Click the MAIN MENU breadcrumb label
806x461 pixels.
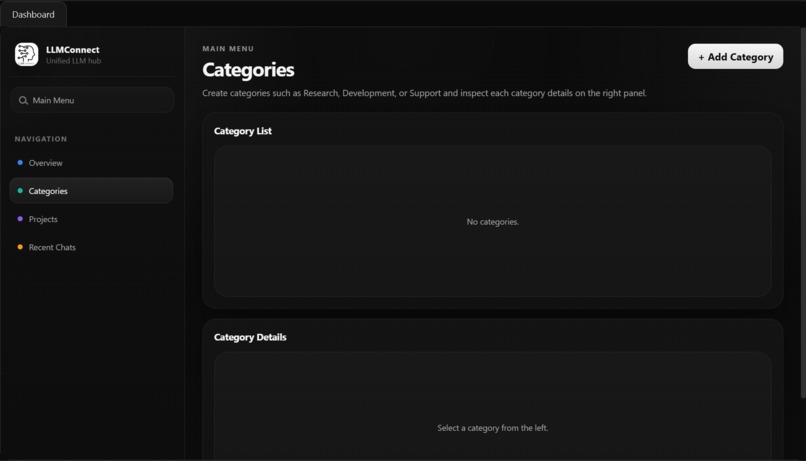click(228, 49)
